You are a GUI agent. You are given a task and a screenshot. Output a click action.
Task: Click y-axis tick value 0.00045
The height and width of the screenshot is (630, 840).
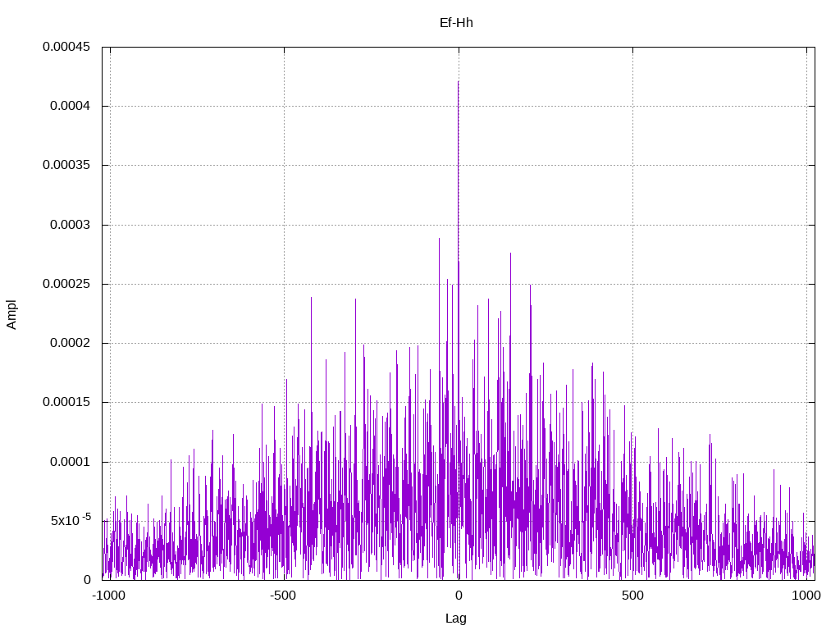point(66,47)
